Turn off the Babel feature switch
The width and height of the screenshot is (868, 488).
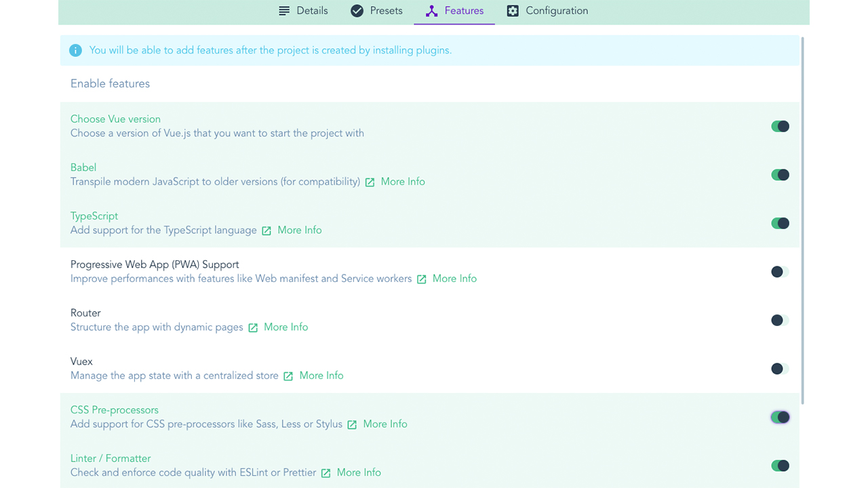coord(780,175)
